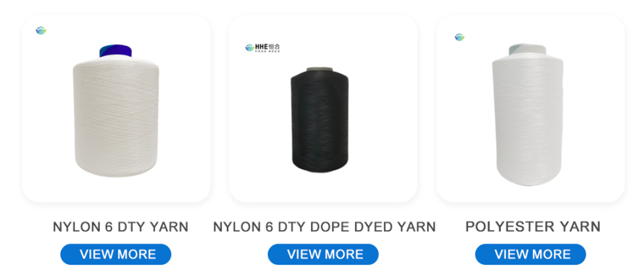Click the body of the black yarn cone

tap(320, 121)
